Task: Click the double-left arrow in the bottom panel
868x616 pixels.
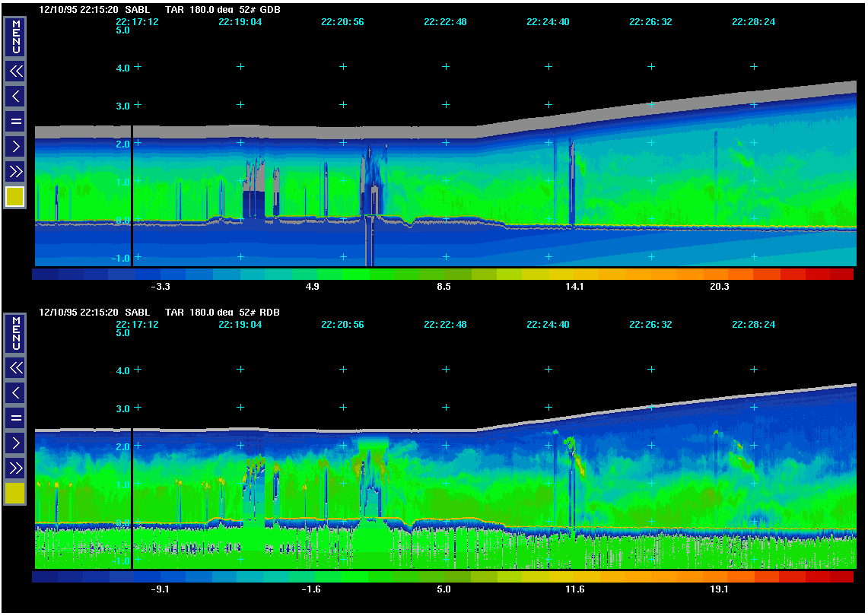Action: coord(15,368)
